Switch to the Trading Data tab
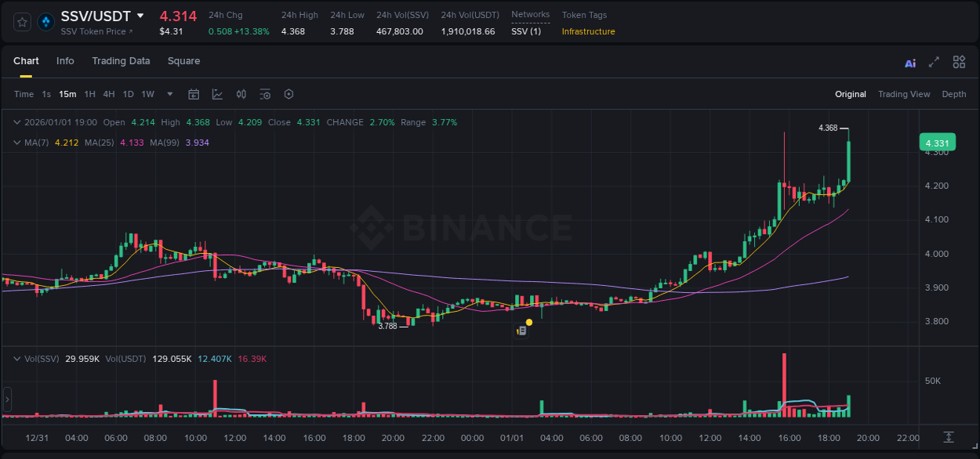The width and height of the screenshot is (980, 459). (x=121, y=60)
